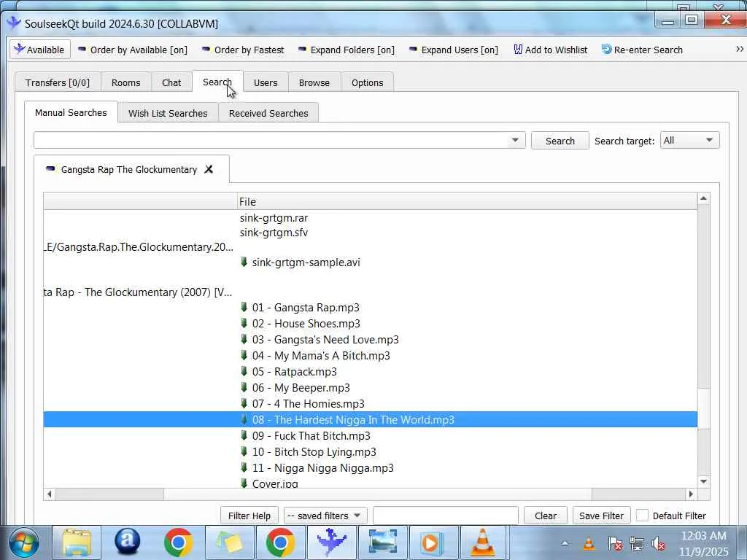The image size is (747, 560).
Task: Click Re-enter Search
Action: (x=642, y=50)
